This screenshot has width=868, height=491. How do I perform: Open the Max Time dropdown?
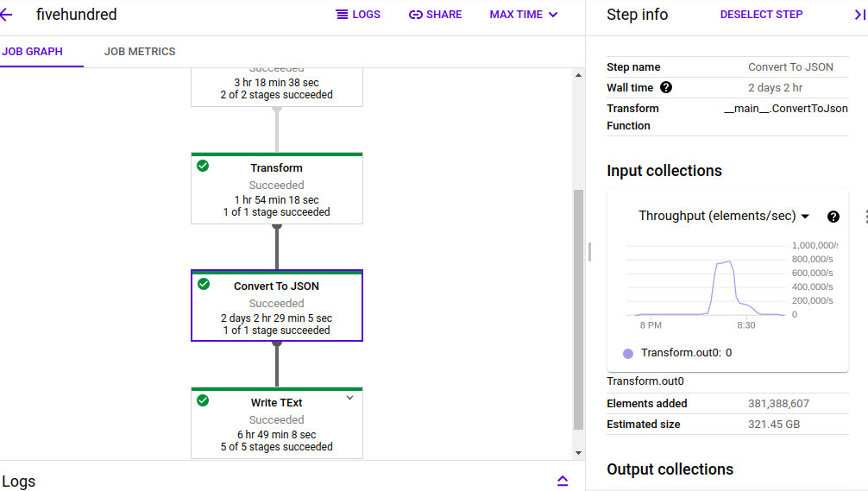pos(524,15)
